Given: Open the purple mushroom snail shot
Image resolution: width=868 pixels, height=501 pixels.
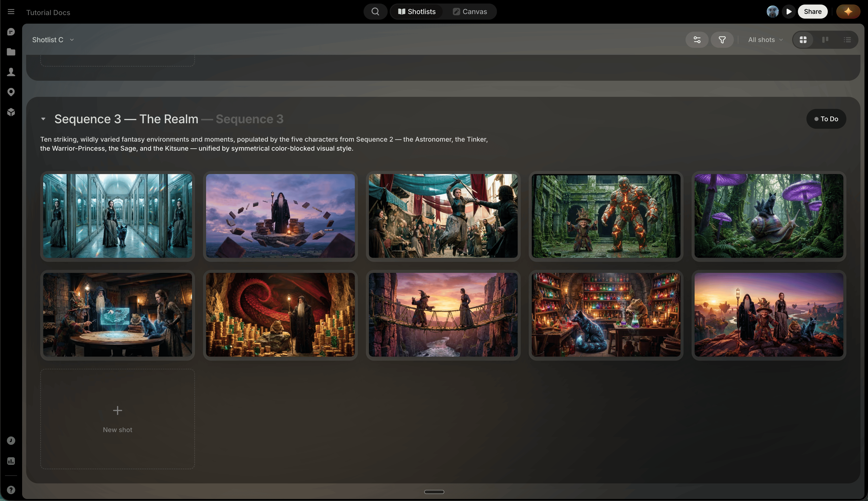Looking at the screenshot, I should click(769, 216).
